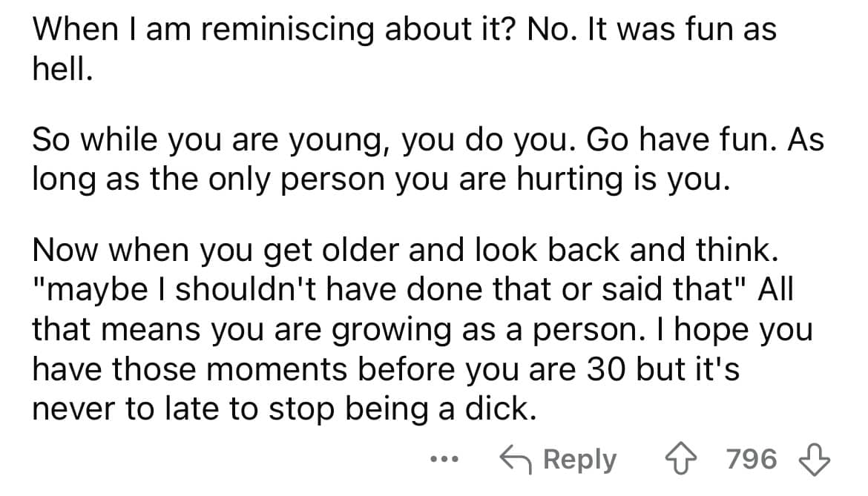This screenshot has height=496, width=868.
Task: Downvote the comment with the down arrow
Action: [815, 460]
